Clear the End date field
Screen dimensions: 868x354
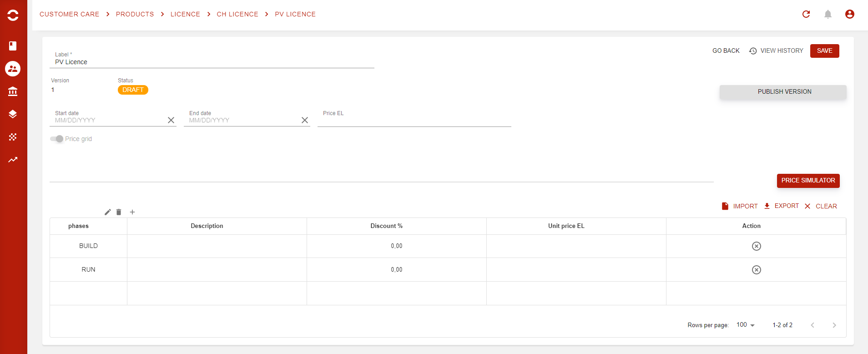(305, 120)
